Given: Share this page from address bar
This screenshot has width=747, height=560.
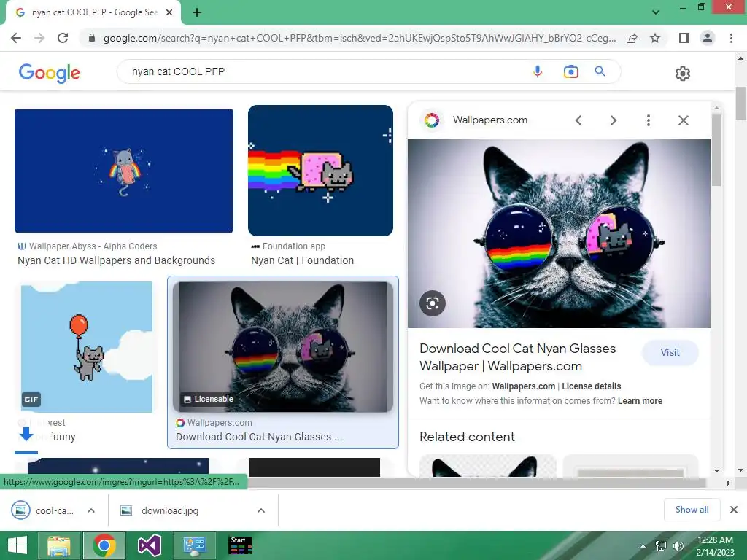Looking at the screenshot, I should (632, 38).
